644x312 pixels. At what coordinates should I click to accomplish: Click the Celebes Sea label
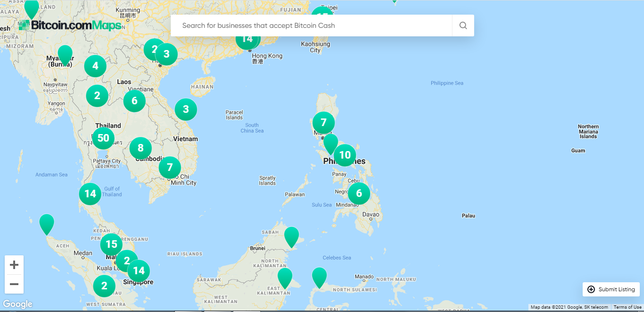click(x=337, y=258)
